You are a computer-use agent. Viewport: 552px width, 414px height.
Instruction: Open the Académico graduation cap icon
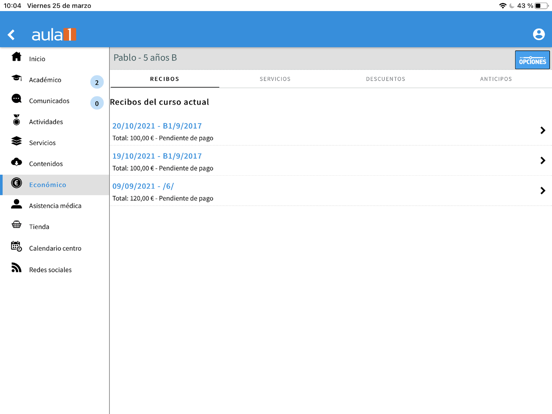click(x=16, y=78)
